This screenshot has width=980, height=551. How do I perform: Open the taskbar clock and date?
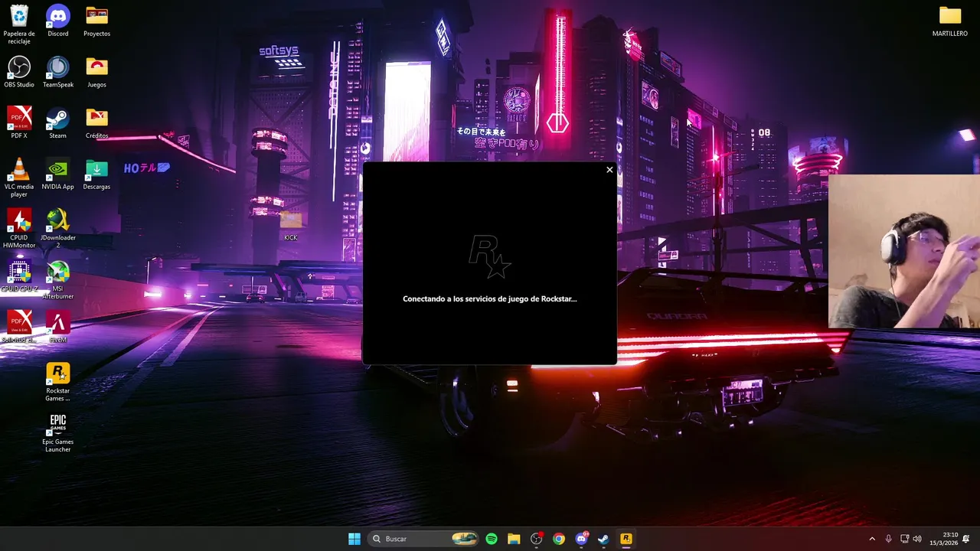944,539
